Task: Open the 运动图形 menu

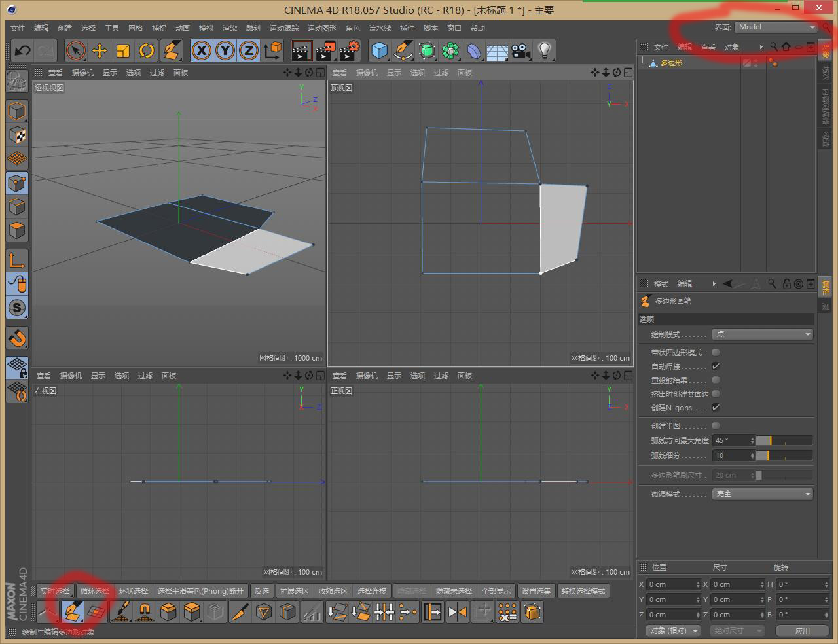Action: pos(322,28)
